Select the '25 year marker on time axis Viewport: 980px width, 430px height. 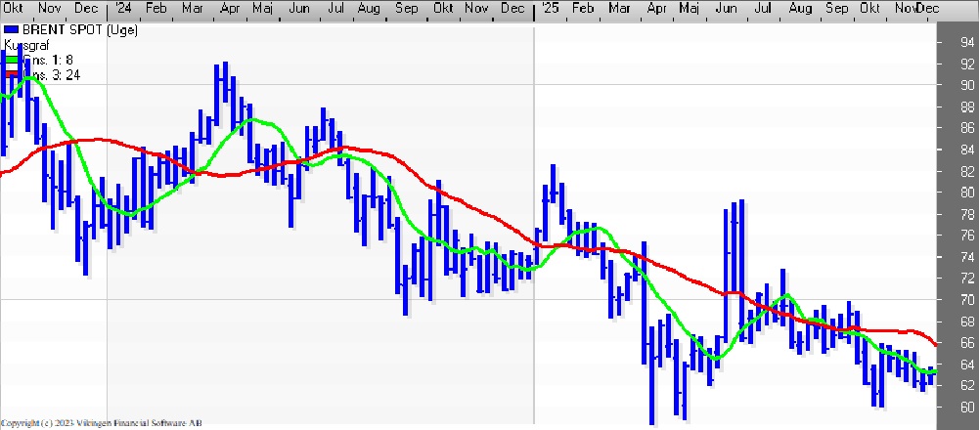550,8
